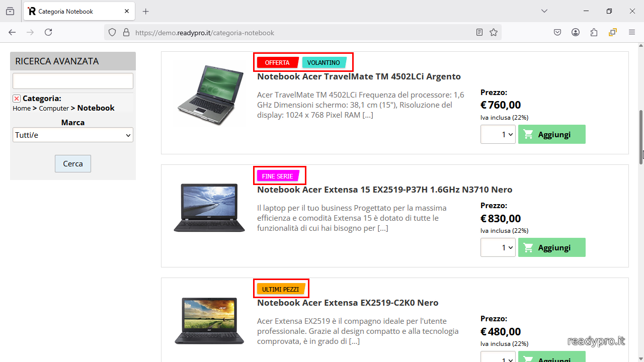Click the advanced search text field
The height and width of the screenshot is (362, 644).
click(x=73, y=80)
